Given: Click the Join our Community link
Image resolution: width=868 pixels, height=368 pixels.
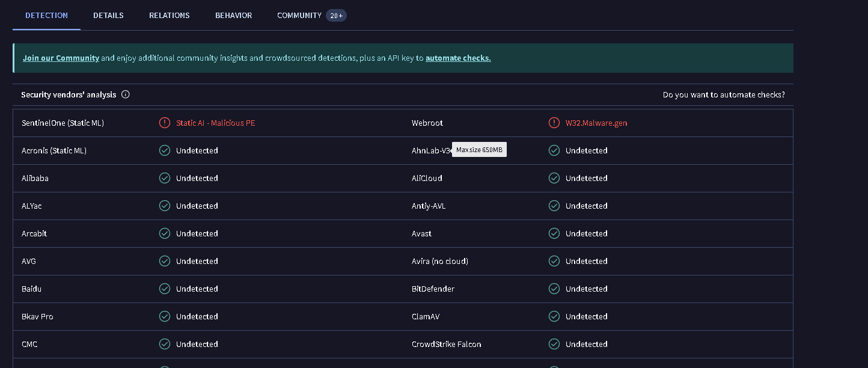Looking at the screenshot, I should pos(61,58).
